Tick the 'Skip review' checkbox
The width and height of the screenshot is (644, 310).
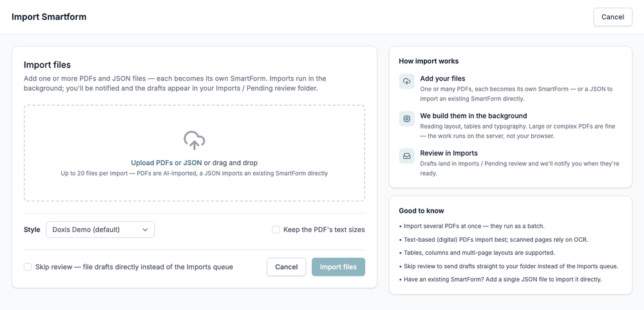(x=28, y=267)
